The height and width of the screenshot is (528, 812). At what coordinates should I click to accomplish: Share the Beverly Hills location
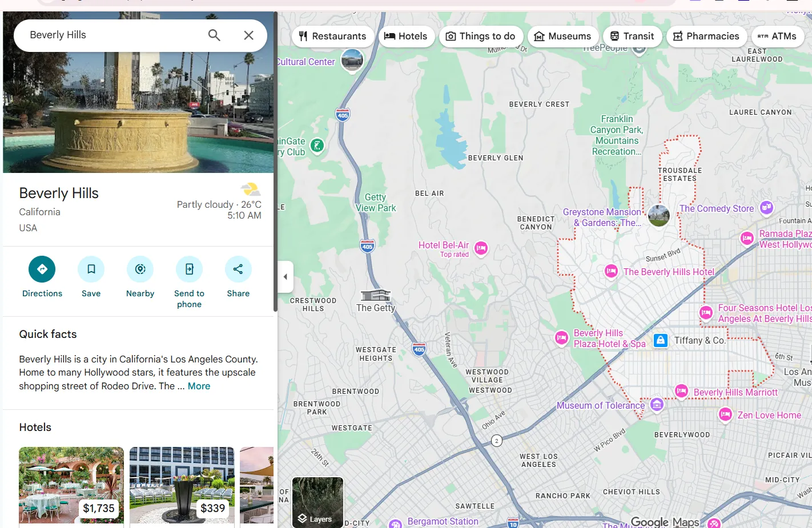(238, 277)
